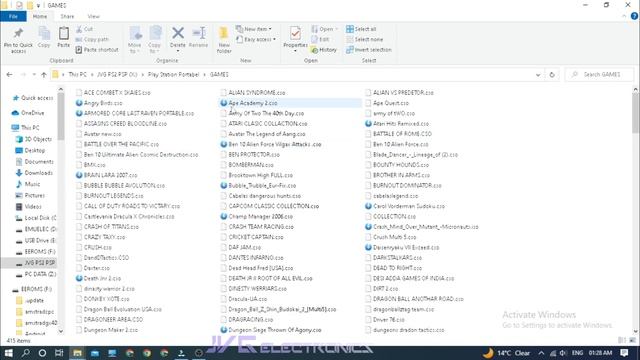The height and width of the screenshot is (360, 640).
Task: Open the Move to dropdown
Action: pyautogui.click(x=135, y=40)
